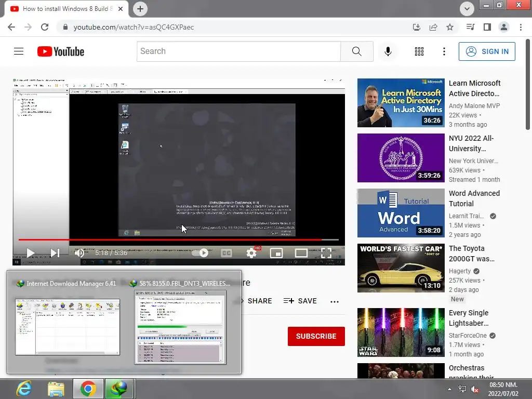This screenshot has height=399, width=532.
Task: Open the Toyota 2000GT video title
Action: point(471,254)
